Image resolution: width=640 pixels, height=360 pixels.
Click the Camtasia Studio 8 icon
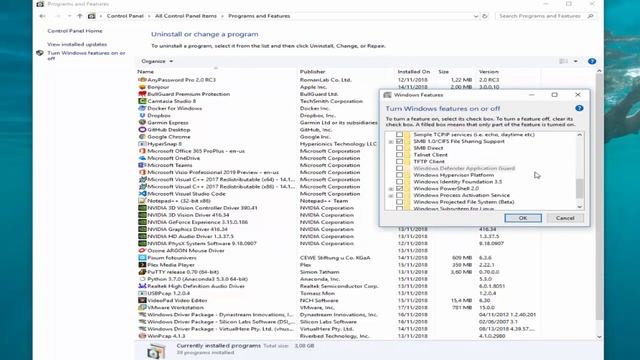coord(142,101)
